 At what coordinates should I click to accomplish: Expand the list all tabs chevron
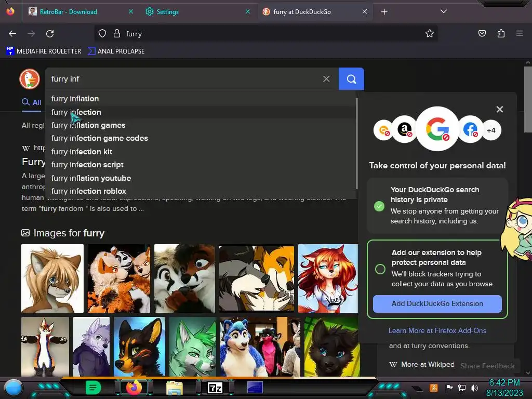point(444,11)
